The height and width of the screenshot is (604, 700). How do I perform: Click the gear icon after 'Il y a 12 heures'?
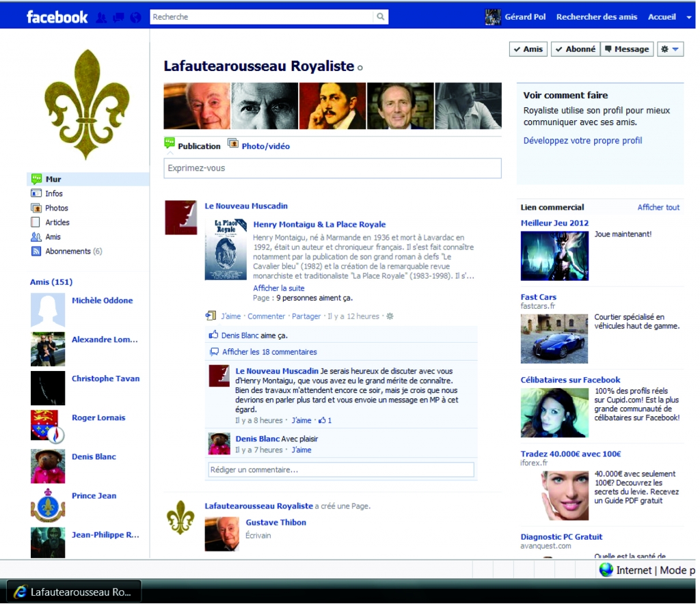390,316
